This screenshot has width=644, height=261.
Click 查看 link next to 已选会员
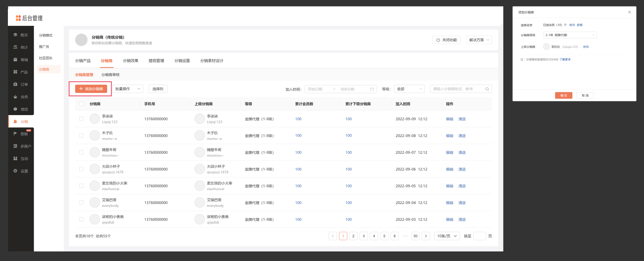point(580,25)
